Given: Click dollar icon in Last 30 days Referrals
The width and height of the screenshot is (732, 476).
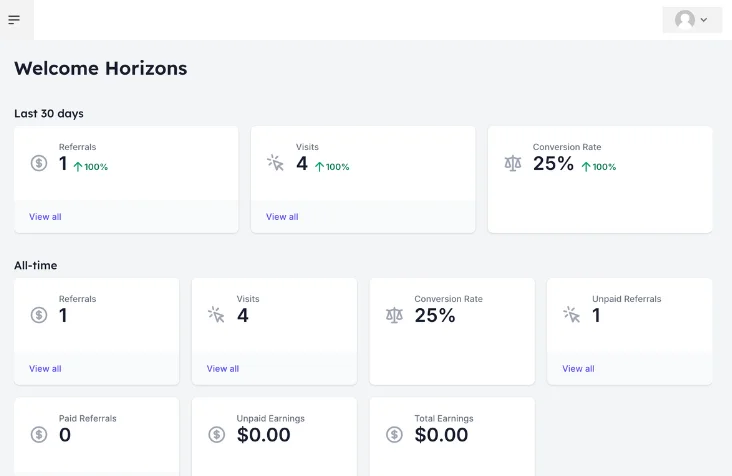Looking at the screenshot, I should [x=39, y=163].
